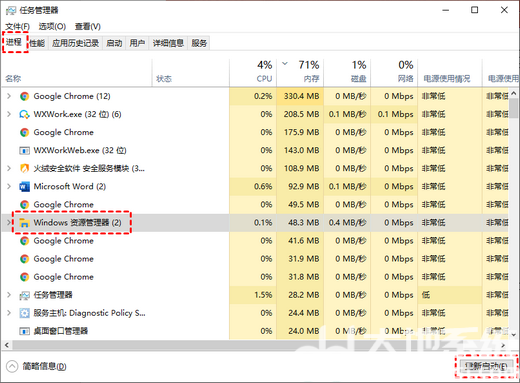520x383 pixels.
Task: Click the 330.4 MB memory cell
Action: pyautogui.click(x=301, y=96)
